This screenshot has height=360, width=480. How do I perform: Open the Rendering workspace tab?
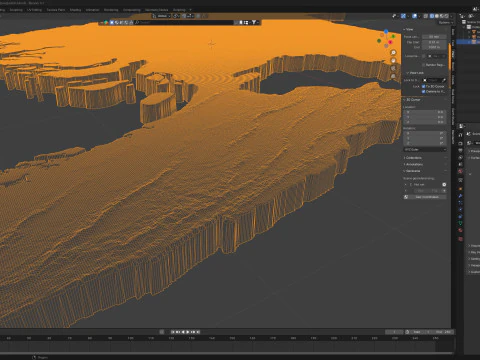111,10
